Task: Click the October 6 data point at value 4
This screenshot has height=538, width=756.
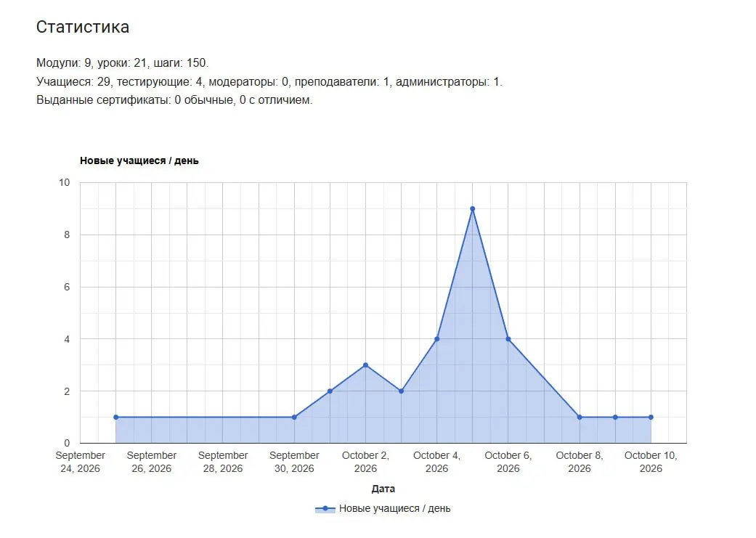Action: (508, 339)
